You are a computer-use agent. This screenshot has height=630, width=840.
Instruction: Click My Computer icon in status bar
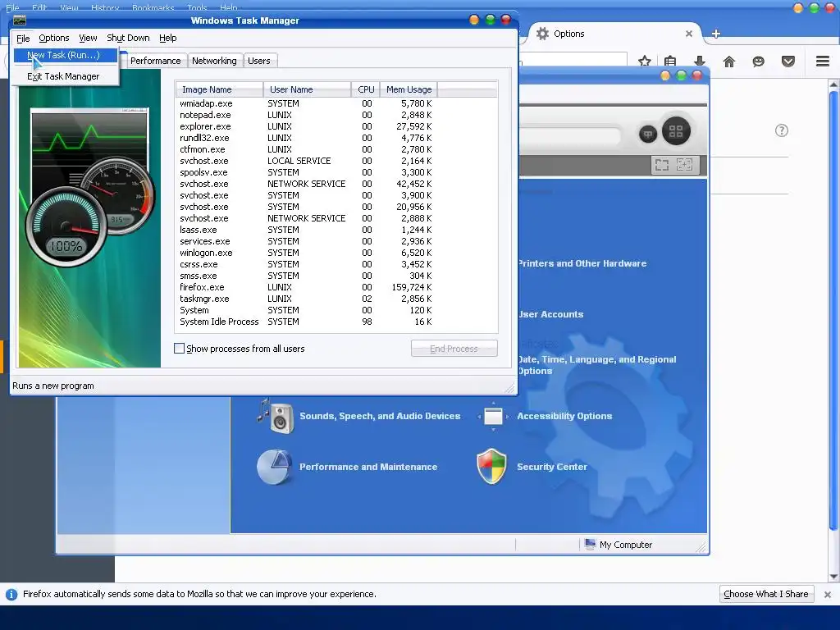591,545
